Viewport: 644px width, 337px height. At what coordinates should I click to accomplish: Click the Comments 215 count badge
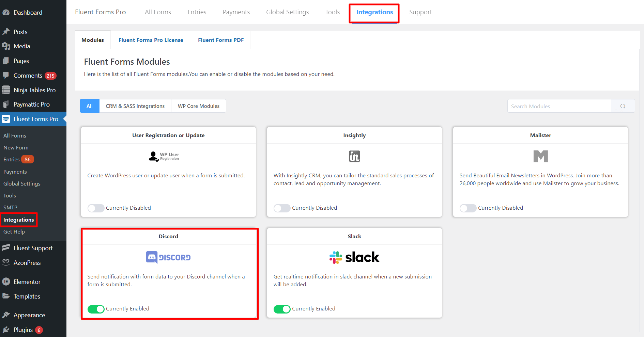[x=51, y=76]
